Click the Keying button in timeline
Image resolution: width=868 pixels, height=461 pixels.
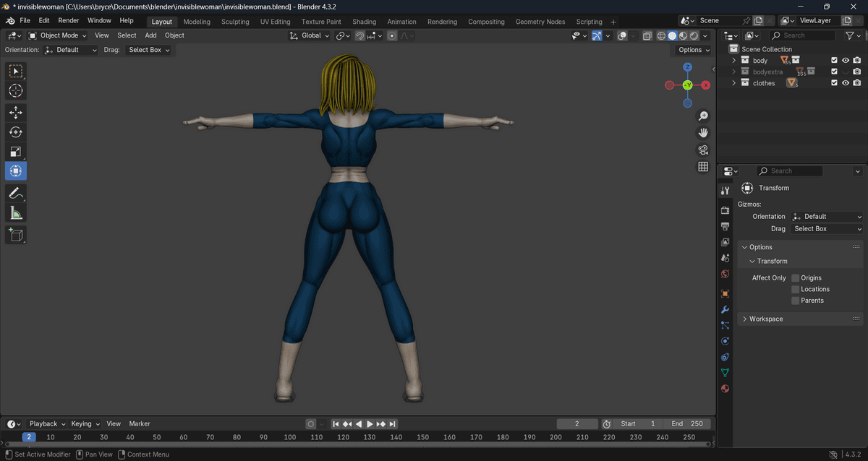85,423
